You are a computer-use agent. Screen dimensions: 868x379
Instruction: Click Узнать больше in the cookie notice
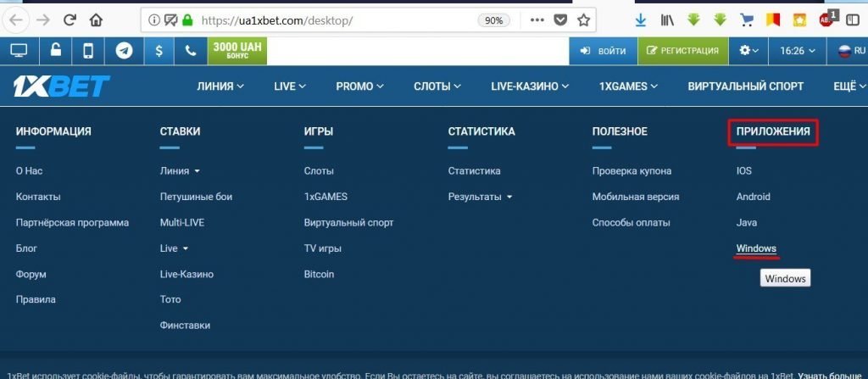[x=831, y=375]
